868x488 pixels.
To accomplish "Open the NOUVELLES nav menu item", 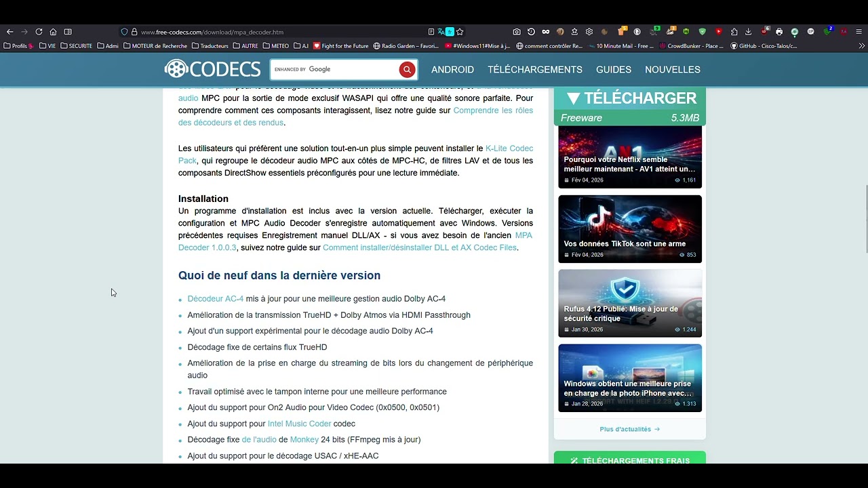I will (x=673, y=69).
